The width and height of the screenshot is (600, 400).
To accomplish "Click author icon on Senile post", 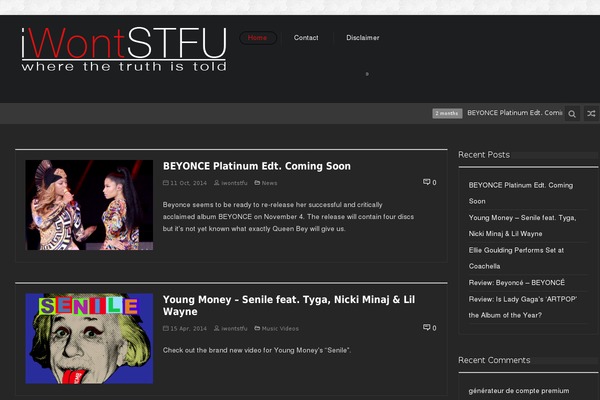I will [217, 328].
